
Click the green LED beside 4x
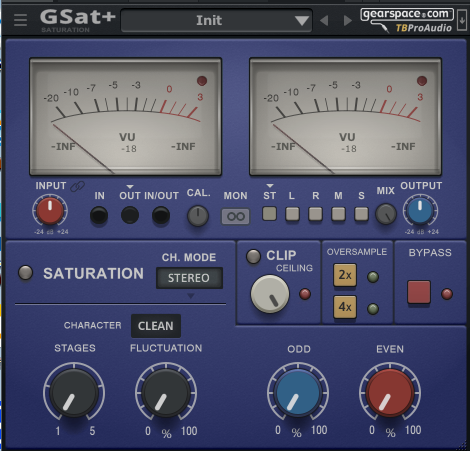click(x=373, y=309)
